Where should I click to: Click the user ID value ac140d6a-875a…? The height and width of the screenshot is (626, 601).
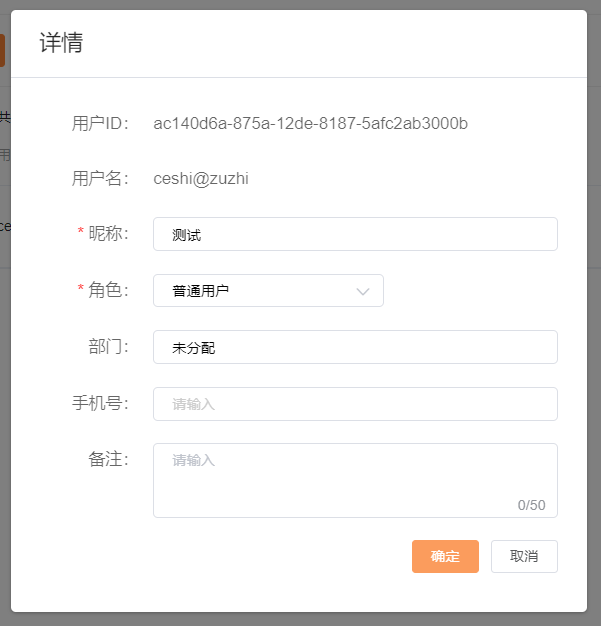tap(310, 124)
